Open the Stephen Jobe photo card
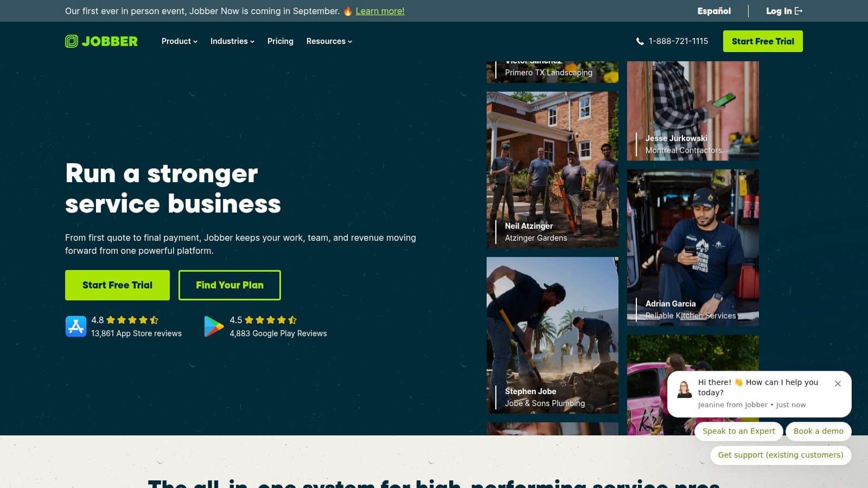The image size is (868, 488). click(x=552, y=335)
